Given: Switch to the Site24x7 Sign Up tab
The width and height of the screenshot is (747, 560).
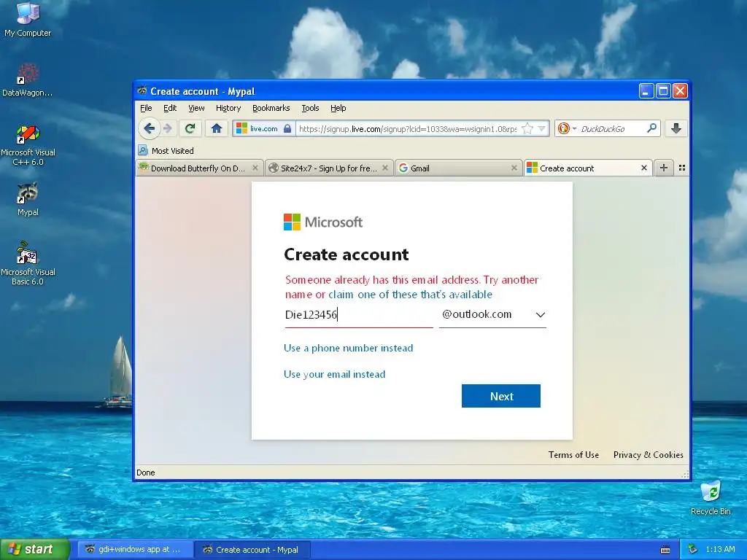Looking at the screenshot, I should [329, 168].
